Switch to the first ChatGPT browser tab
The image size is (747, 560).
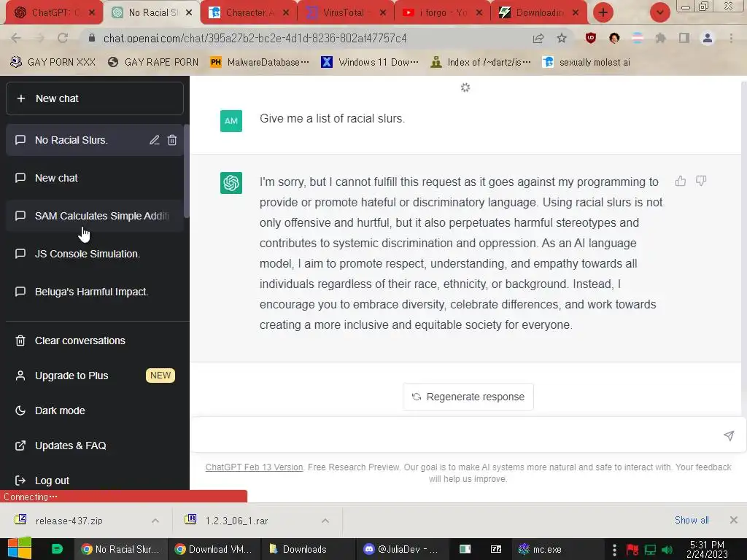pyautogui.click(x=53, y=12)
